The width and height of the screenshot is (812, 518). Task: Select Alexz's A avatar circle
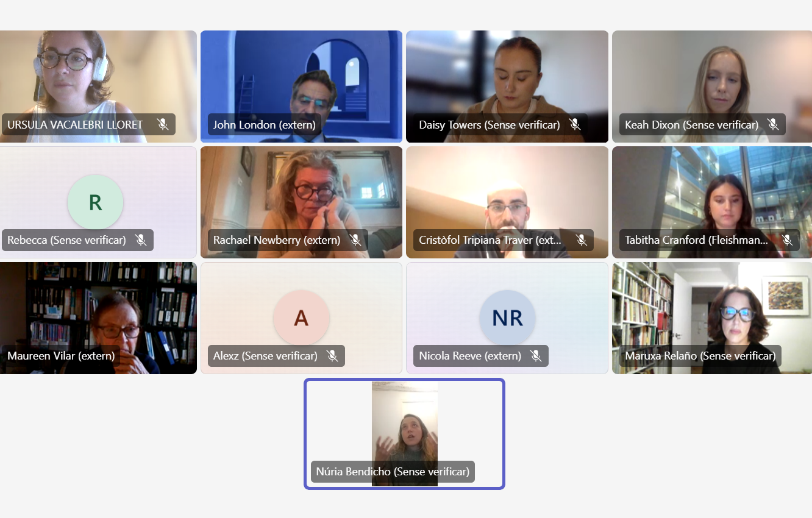pos(301,318)
